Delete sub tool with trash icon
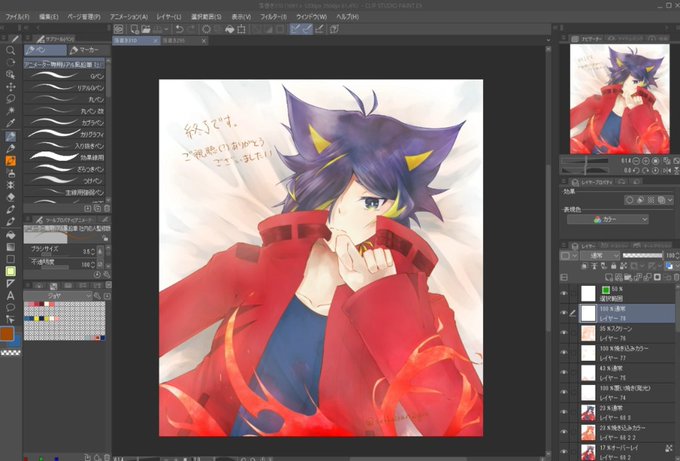The height and width of the screenshot is (461, 680). click(x=107, y=209)
